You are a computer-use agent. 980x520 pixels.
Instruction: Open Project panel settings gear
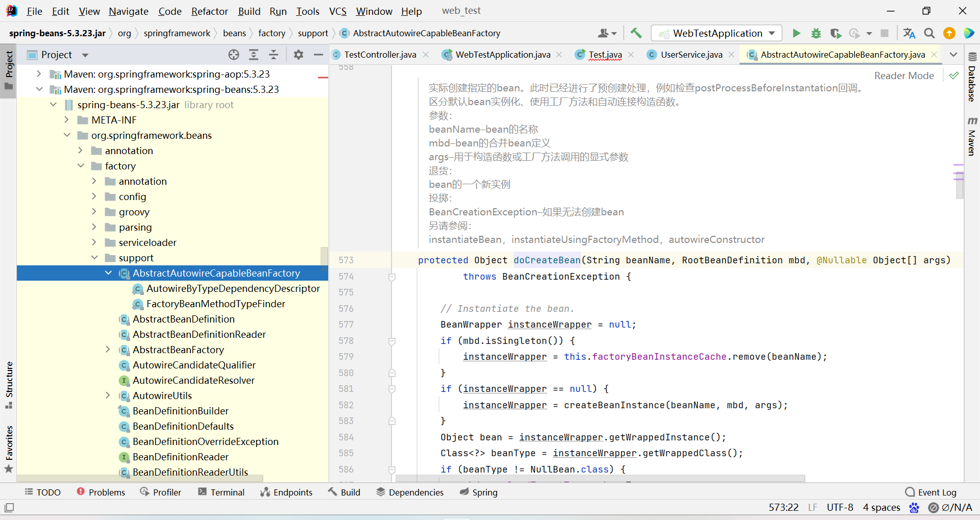pos(299,55)
